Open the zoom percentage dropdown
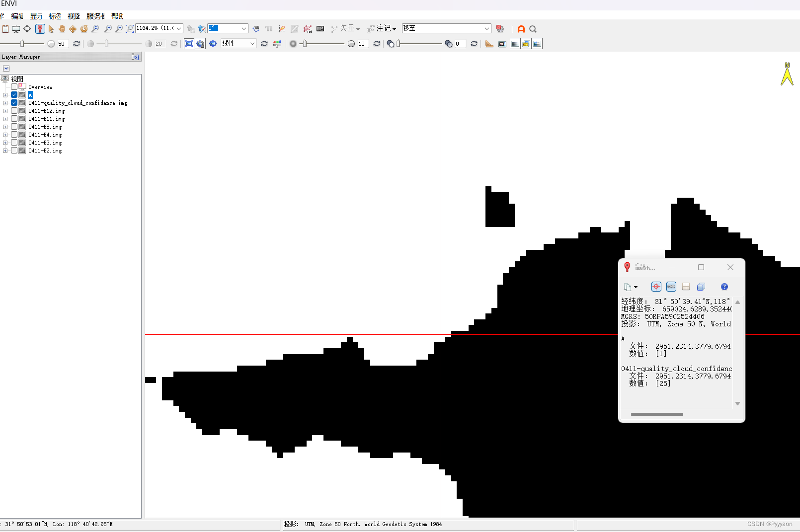This screenshot has width=800, height=532. click(x=179, y=28)
